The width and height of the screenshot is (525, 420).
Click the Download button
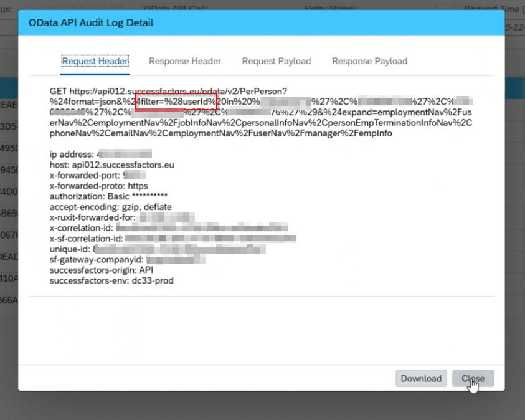[x=421, y=378]
